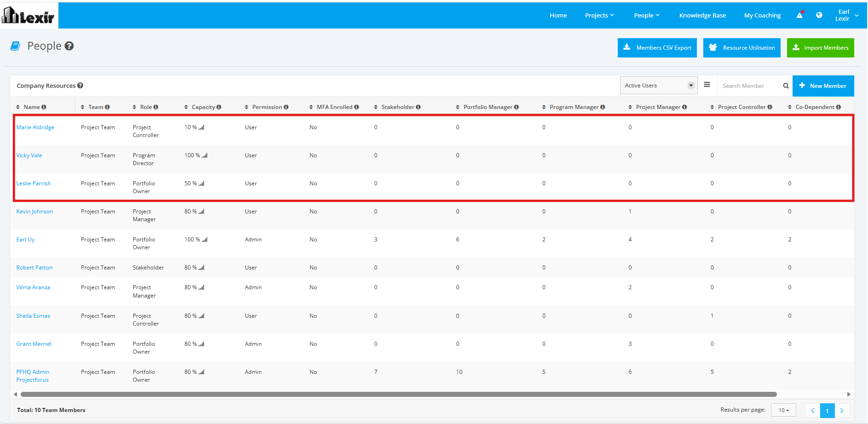
Task: Click the info icon on Stakeholder column
Action: [x=418, y=107]
